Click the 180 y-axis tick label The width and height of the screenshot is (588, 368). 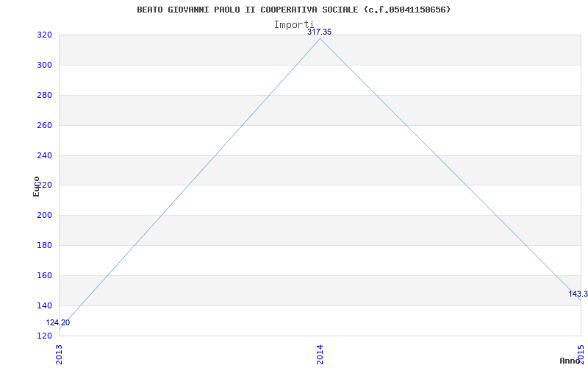pos(45,245)
